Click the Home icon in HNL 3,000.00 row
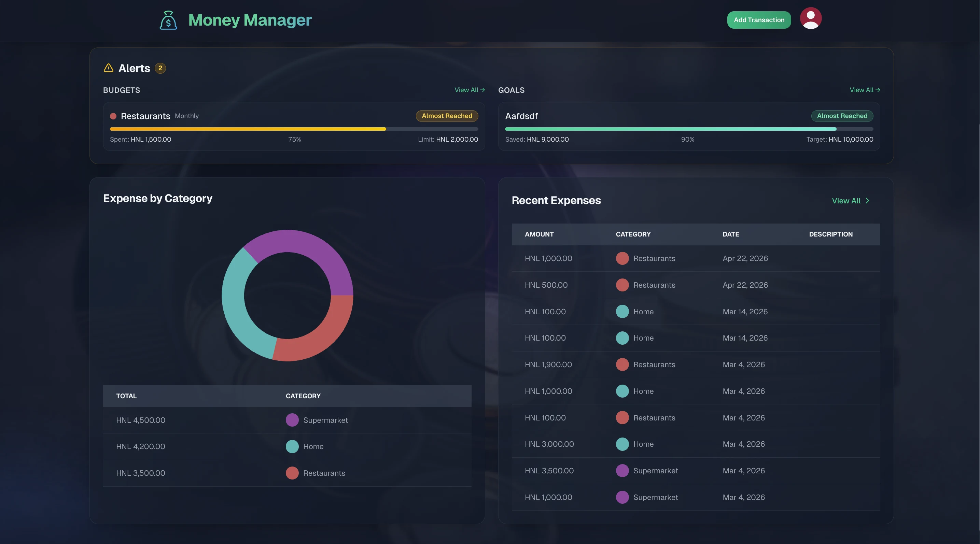The image size is (980, 544). [622, 444]
